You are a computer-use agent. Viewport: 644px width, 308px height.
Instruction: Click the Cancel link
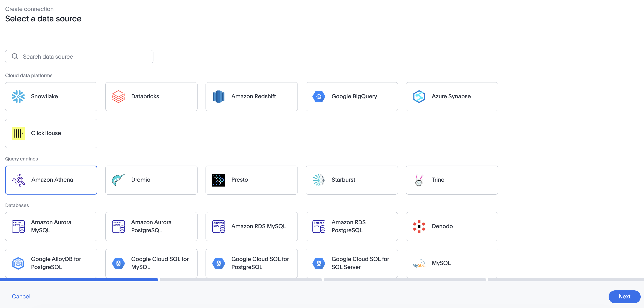[x=21, y=296]
